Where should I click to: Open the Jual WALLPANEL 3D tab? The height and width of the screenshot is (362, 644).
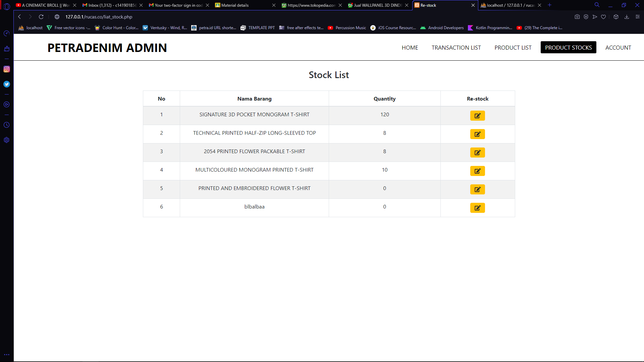[x=372, y=5]
